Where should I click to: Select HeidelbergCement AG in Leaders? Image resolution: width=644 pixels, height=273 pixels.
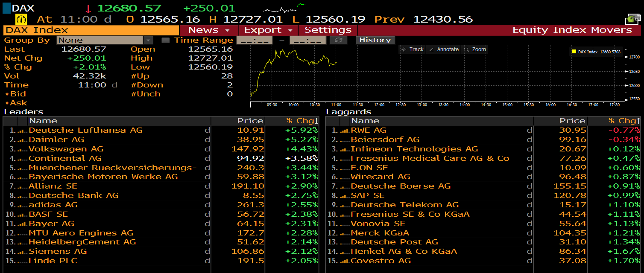(x=82, y=242)
